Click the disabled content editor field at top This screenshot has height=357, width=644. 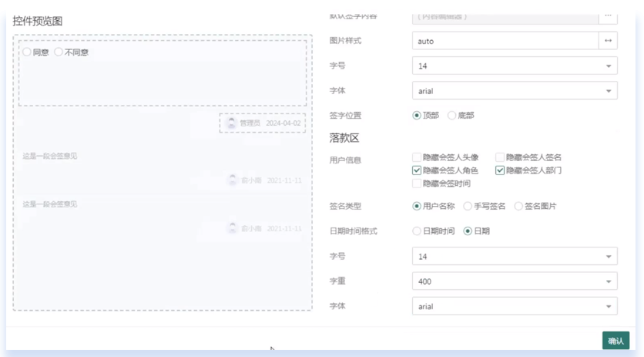[505, 18]
